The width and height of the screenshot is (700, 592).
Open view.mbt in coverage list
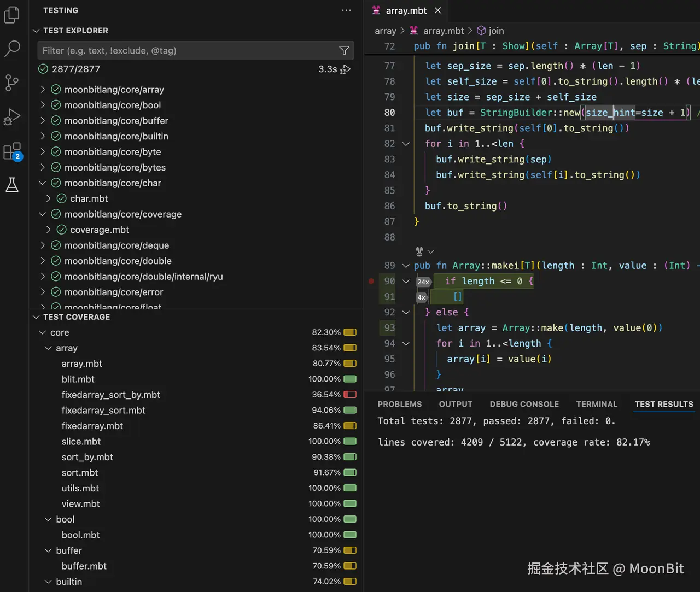coord(81,503)
